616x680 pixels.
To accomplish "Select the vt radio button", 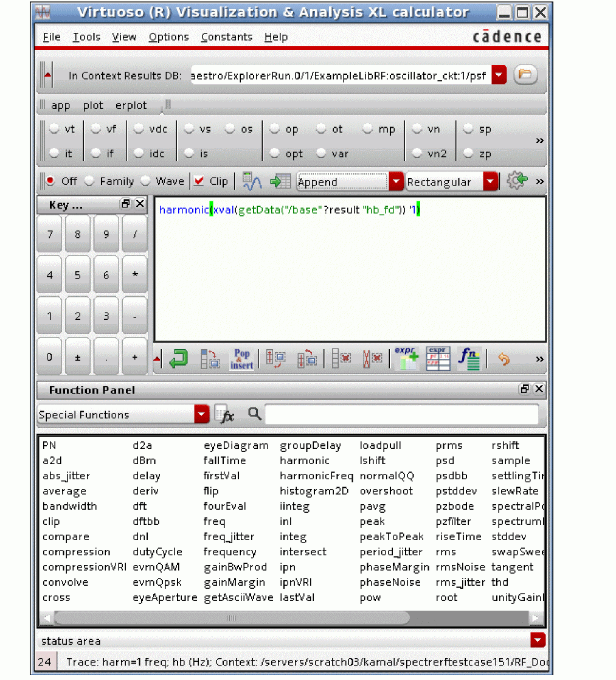I will (54, 129).
